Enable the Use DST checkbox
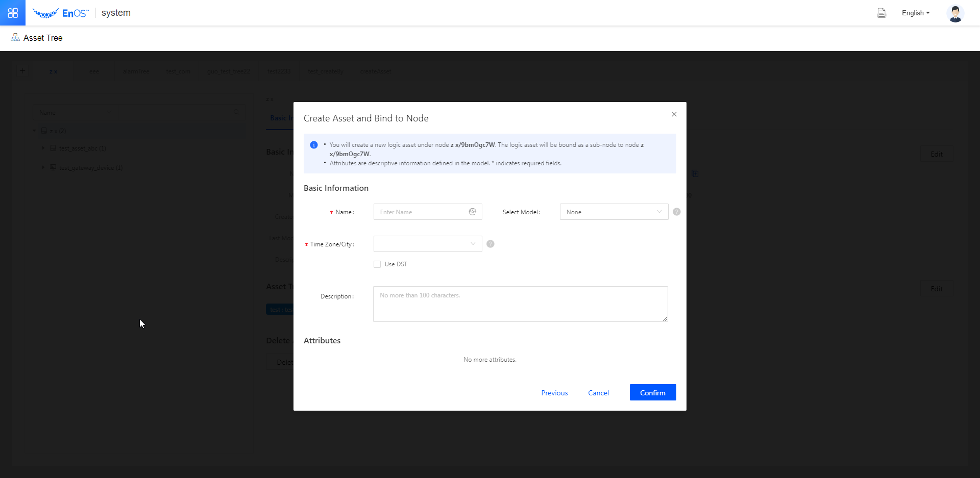The image size is (980, 478). (377, 264)
